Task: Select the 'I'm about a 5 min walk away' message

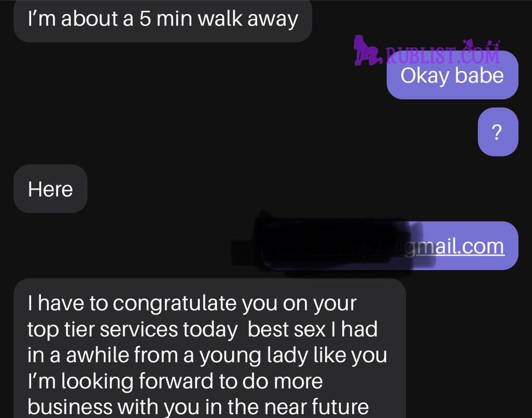Action: [x=163, y=20]
